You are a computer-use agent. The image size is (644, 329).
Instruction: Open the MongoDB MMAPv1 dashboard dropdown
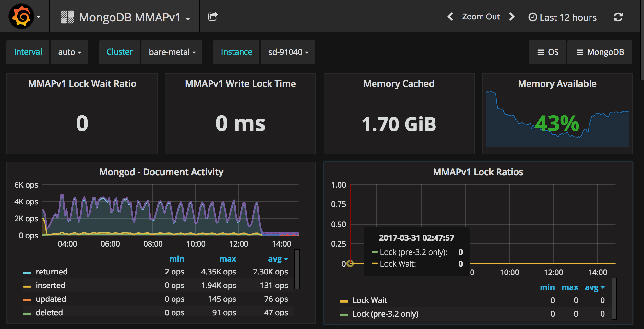pos(131,17)
